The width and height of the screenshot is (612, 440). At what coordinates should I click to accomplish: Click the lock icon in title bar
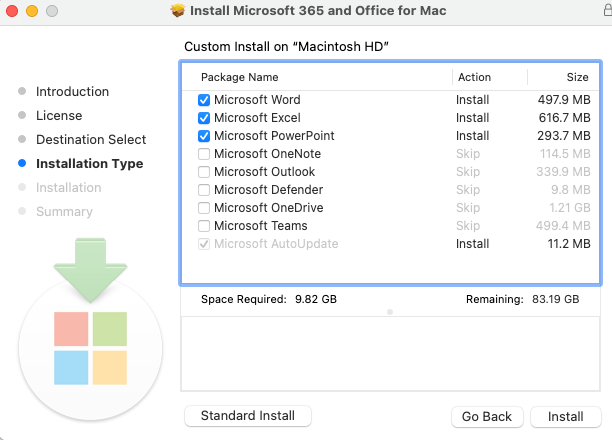(x=608, y=10)
